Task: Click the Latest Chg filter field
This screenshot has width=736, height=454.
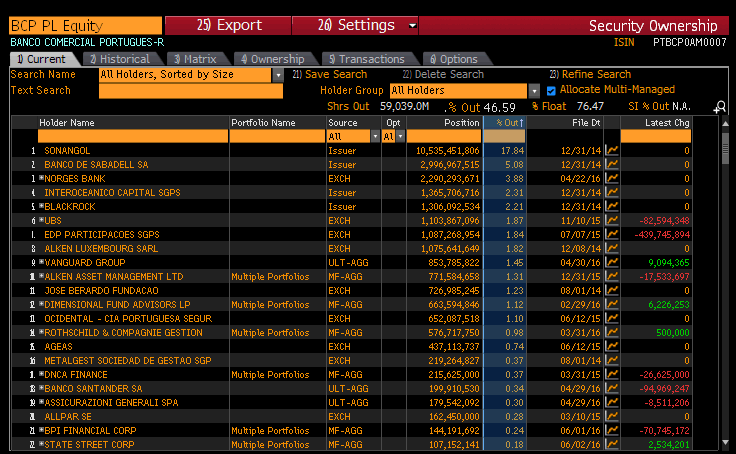Action: (656, 137)
